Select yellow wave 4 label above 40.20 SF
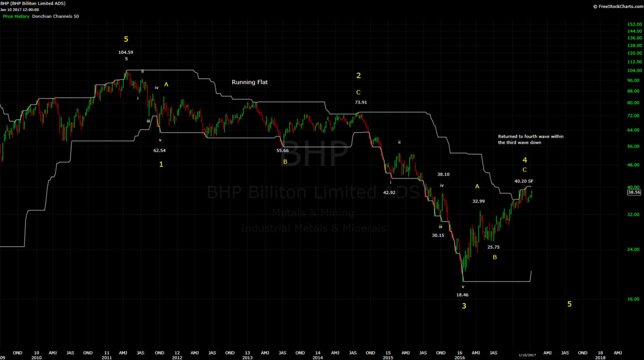The image size is (644, 360). pos(525,160)
